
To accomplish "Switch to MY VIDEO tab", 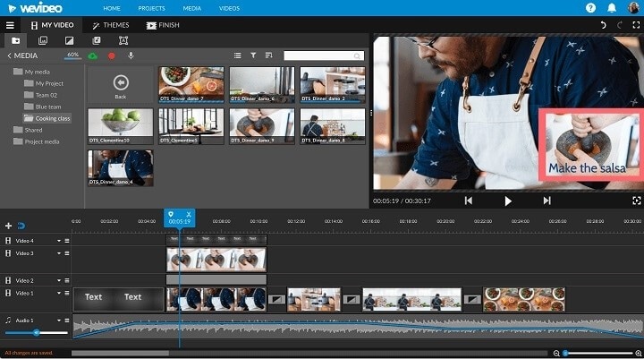I will 52,25.
